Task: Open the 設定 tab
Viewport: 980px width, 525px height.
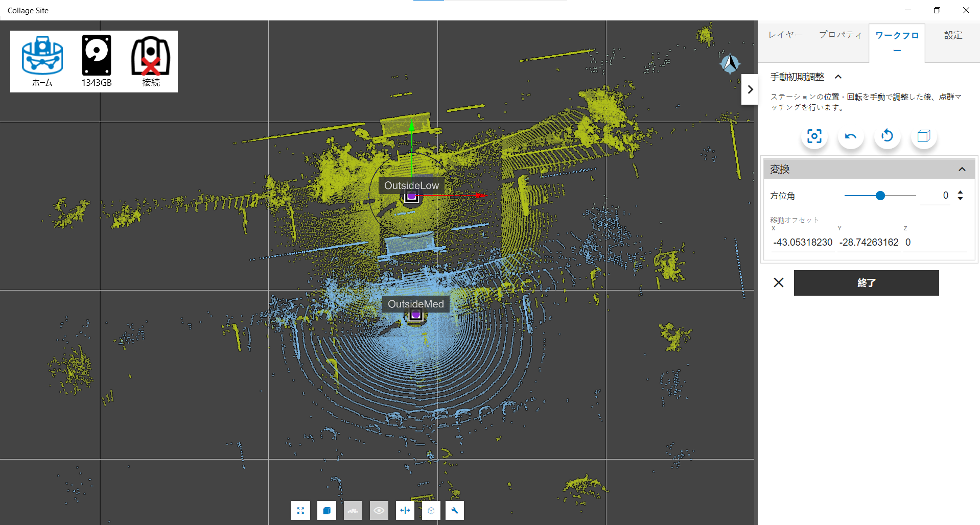Action: (953, 35)
